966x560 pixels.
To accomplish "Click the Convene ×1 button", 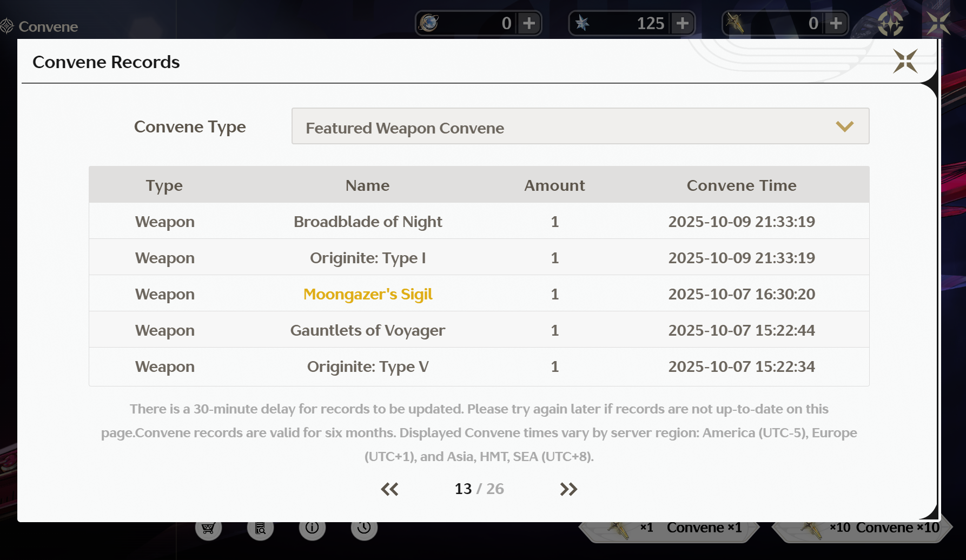I will 669,529.
